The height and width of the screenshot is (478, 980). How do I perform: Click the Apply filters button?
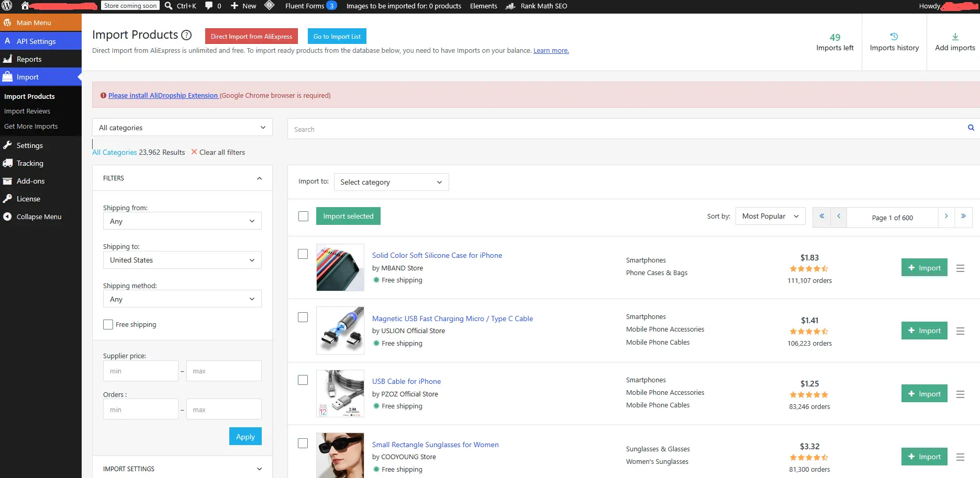[245, 436]
